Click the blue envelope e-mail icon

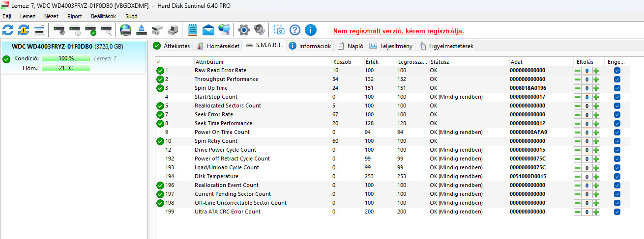(x=208, y=30)
